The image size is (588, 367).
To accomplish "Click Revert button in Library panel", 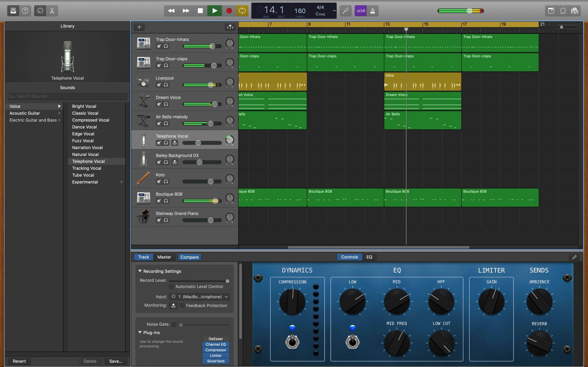I will [19, 361].
